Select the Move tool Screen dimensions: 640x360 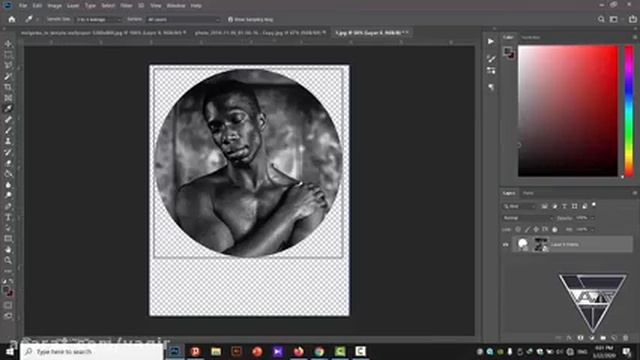[x=8, y=44]
